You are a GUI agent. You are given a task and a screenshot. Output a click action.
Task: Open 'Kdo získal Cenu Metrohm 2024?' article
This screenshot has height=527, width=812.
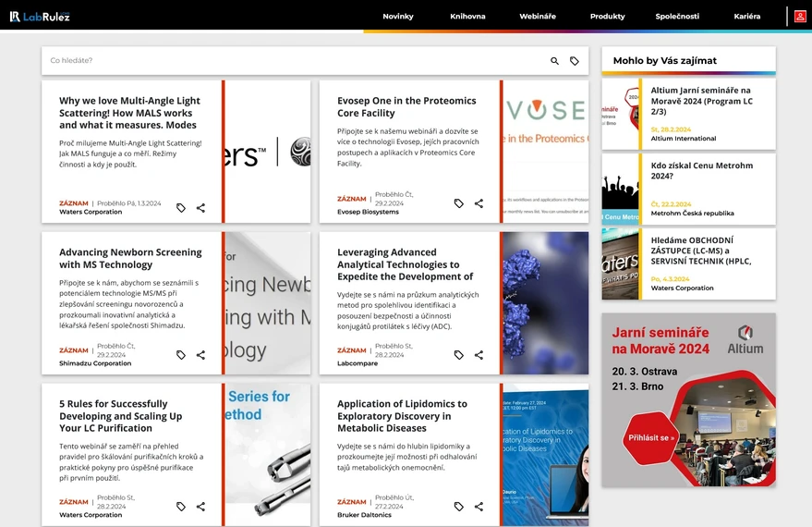[702, 170]
